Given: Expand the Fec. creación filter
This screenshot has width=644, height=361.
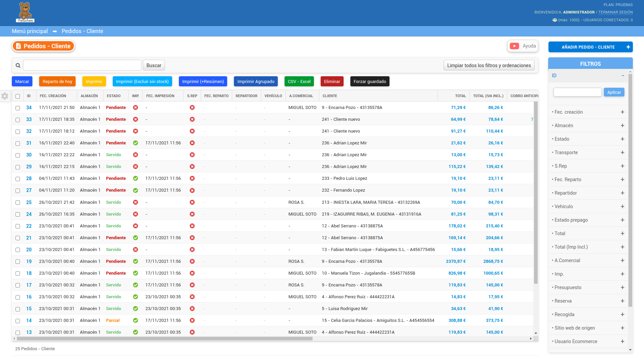Looking at the screenshot, I should click(623, 112).
